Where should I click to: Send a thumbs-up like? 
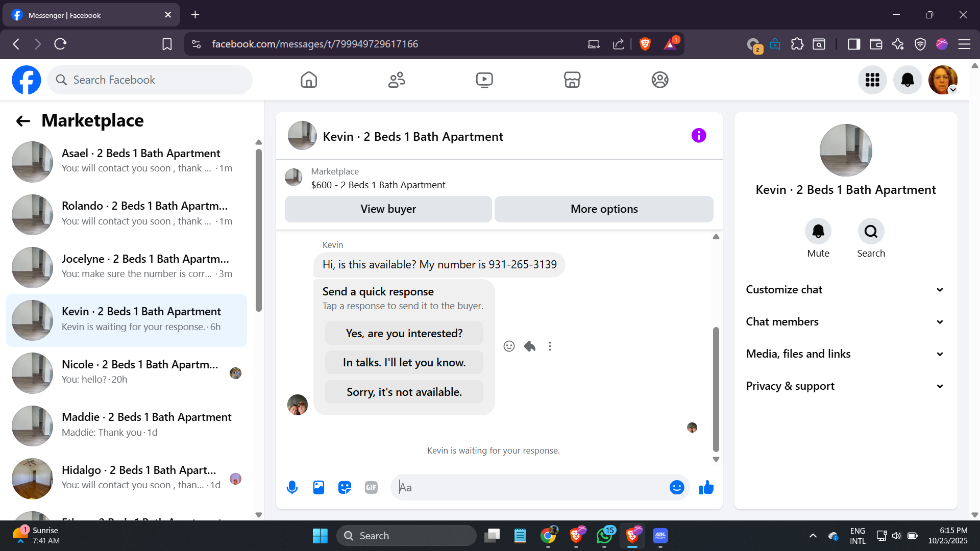[x=706, y=488]
